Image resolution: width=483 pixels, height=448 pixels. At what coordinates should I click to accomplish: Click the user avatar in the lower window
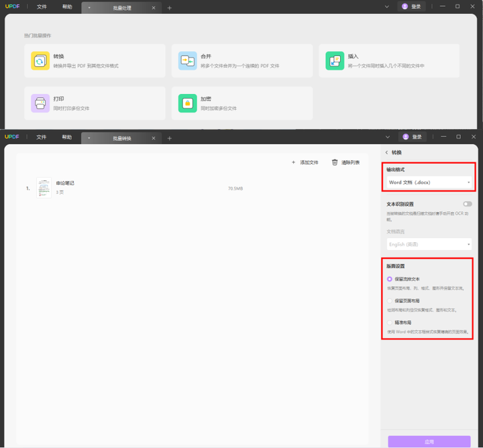[406, 136]
